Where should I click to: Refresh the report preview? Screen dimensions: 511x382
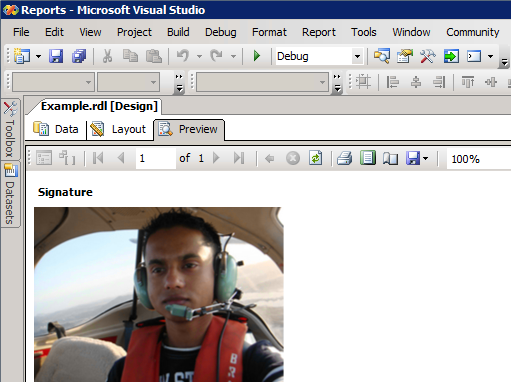(x=315, y=158)
